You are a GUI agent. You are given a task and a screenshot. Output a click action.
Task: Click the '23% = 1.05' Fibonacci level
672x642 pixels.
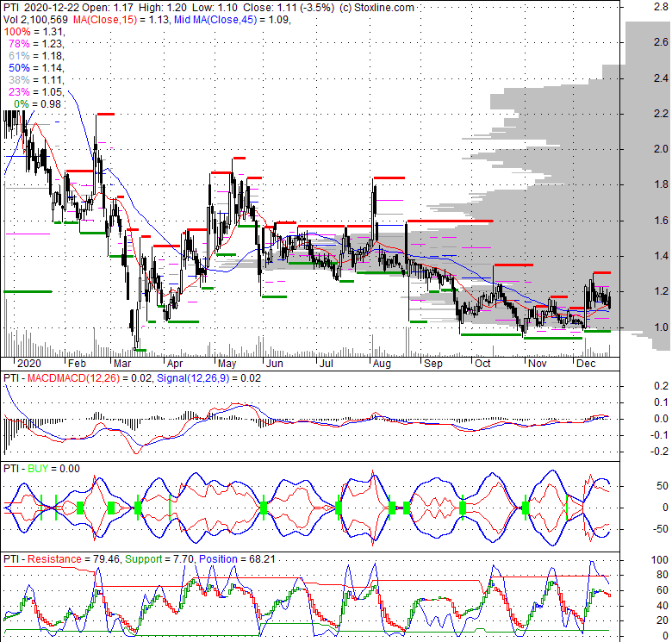pos(36,91)
